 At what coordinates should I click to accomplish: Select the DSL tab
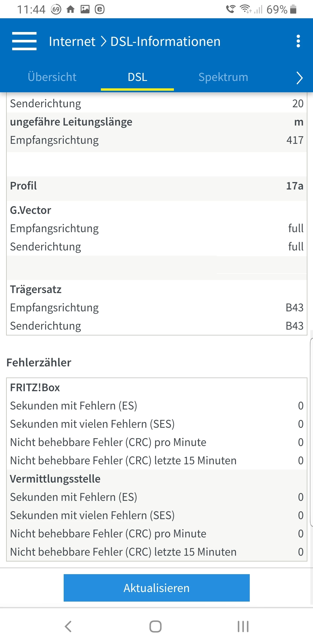pyautogui.click(x=137, y=77)
